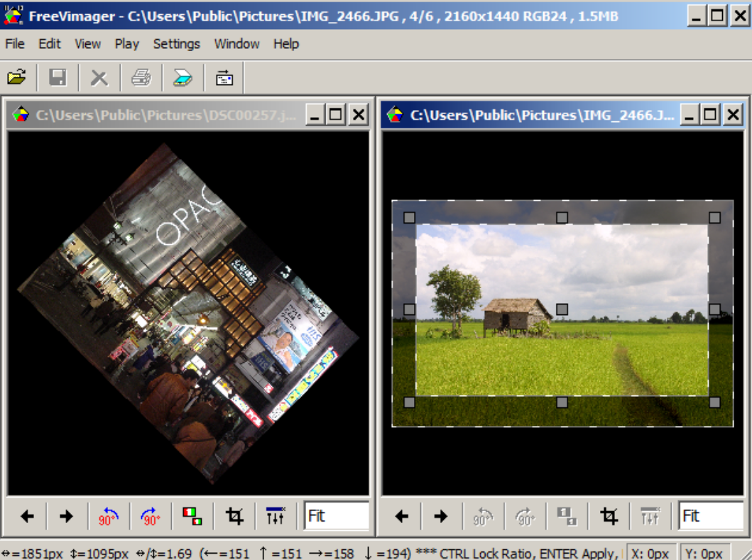This screenshot has height=560, width=752.
Task: Click the printer icon in the main toolbar
Action: click(x=141, y=78)
